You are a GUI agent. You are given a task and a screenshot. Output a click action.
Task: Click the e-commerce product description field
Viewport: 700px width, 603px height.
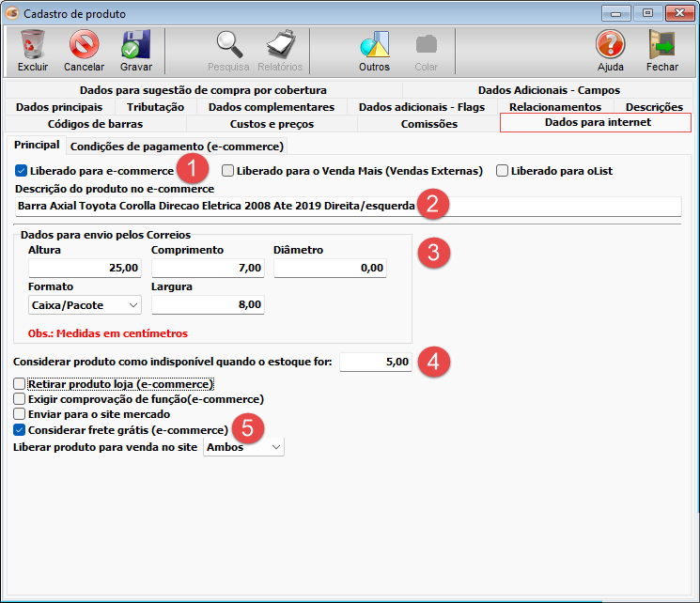(348, 206)
